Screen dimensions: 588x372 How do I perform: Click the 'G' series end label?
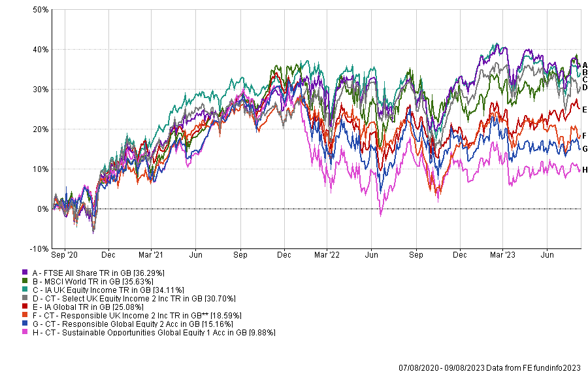pyautogui.click(x=585, y=149)
